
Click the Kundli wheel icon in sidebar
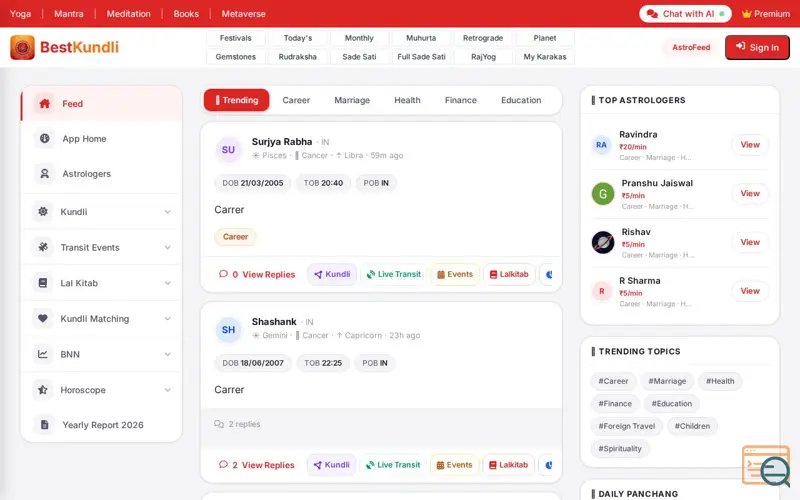[x=43, y=211]
